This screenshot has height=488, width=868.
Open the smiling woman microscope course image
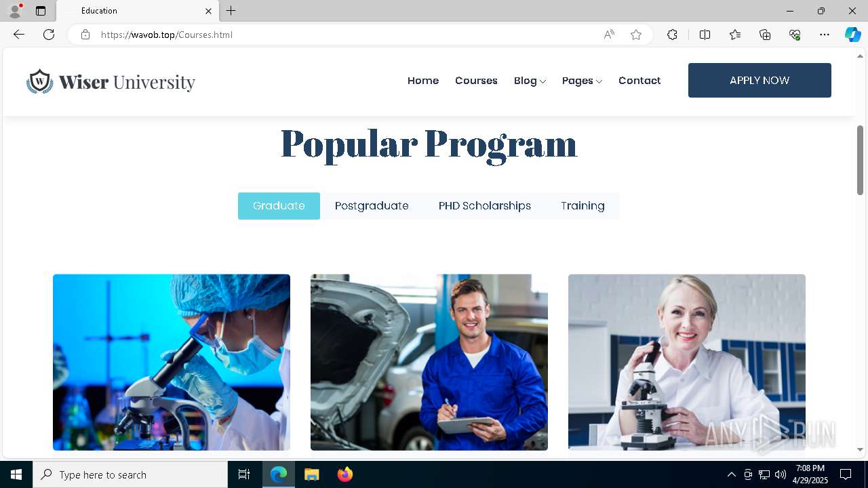point(687,362)
